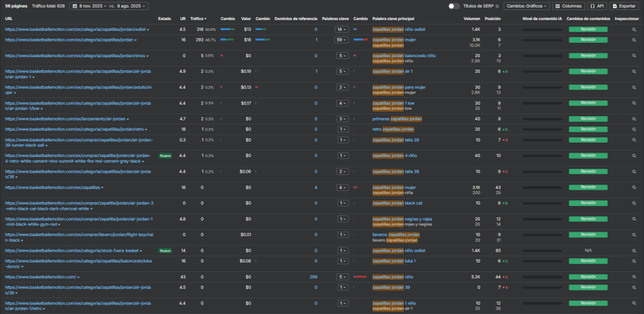The height and width of the screenshot is (314, 644).
Task: Click the API curly braces icon
Action: [x=592, y=6]
